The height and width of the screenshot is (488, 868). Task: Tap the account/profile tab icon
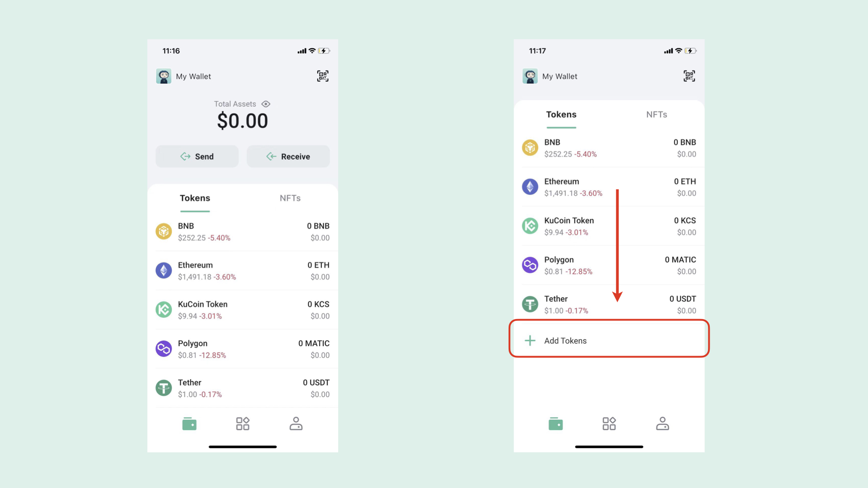296,424
